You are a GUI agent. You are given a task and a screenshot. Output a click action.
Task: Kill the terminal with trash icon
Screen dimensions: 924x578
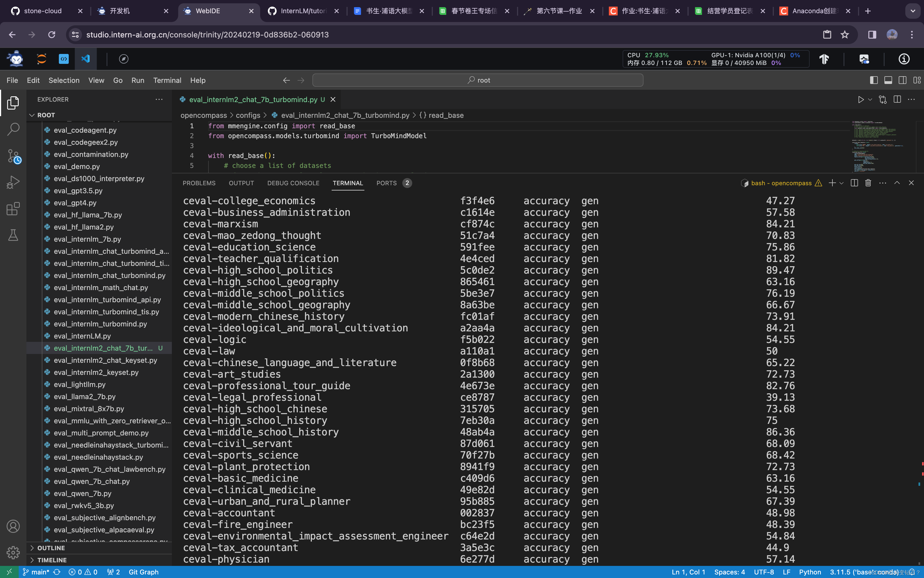click(x=868, y=183)
